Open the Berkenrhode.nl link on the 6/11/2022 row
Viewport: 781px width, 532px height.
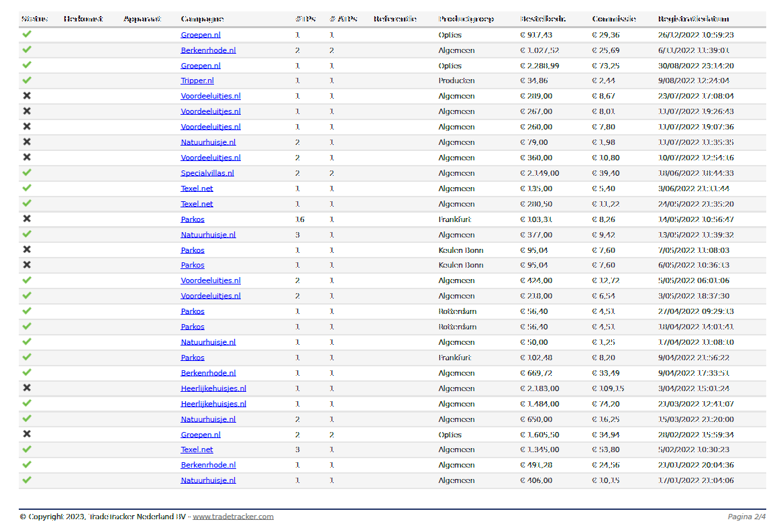(208, 50)
